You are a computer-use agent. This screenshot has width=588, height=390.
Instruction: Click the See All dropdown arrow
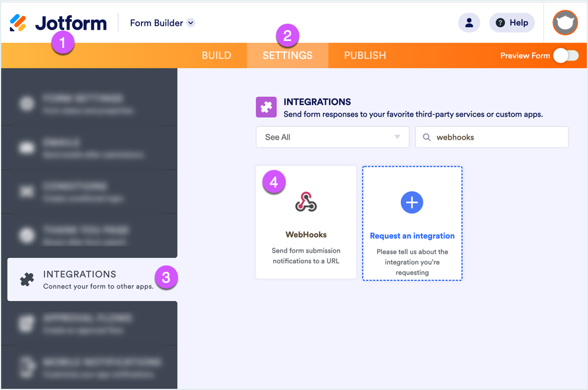click(x=397, y=137)
